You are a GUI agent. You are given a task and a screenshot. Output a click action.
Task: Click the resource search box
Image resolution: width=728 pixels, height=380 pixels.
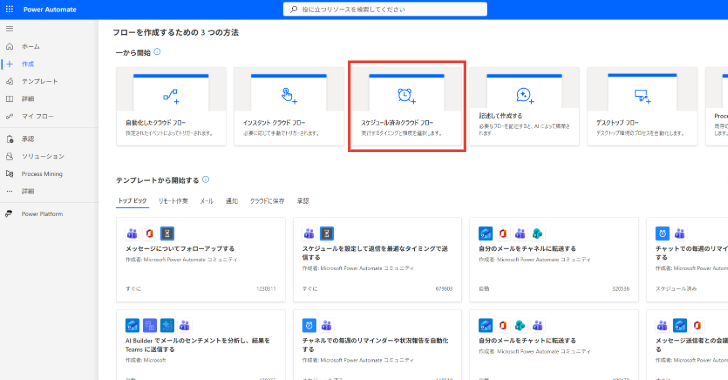pyautogui.click(x=385, y=9)
